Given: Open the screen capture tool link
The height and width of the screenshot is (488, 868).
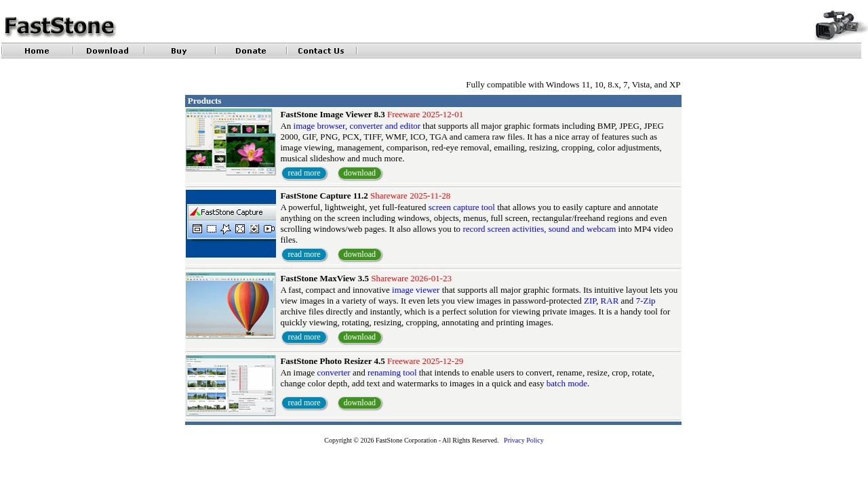Looking at the screenshot, I should [461, 207].
